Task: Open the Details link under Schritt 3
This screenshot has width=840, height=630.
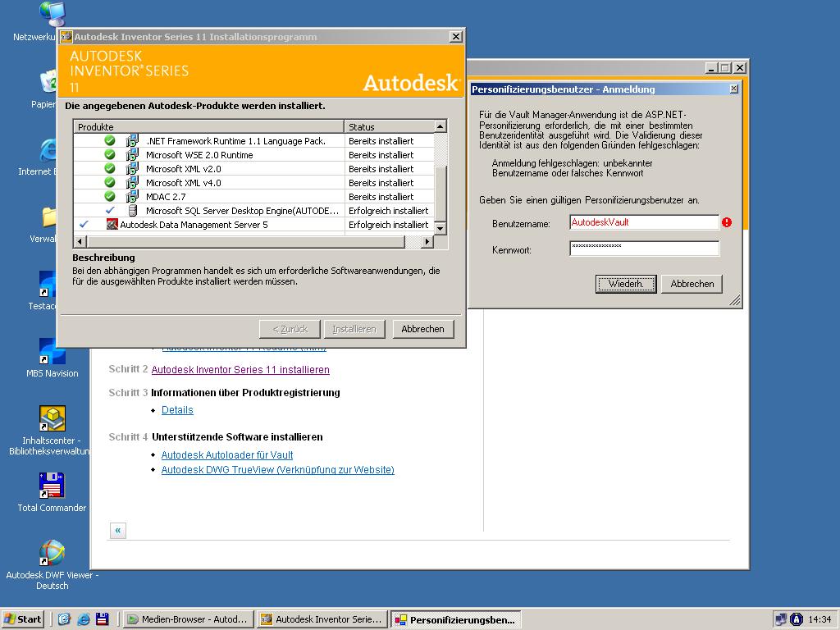Action: pos(177,410)
